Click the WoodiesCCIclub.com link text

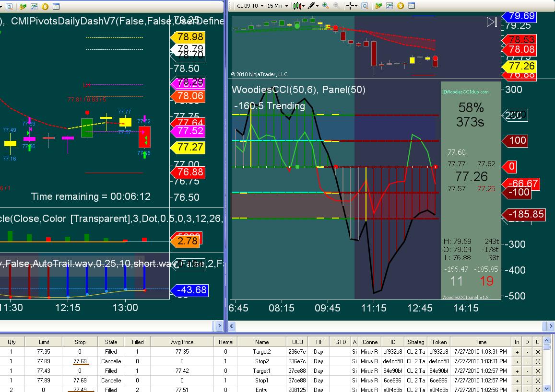pos(465,92)
